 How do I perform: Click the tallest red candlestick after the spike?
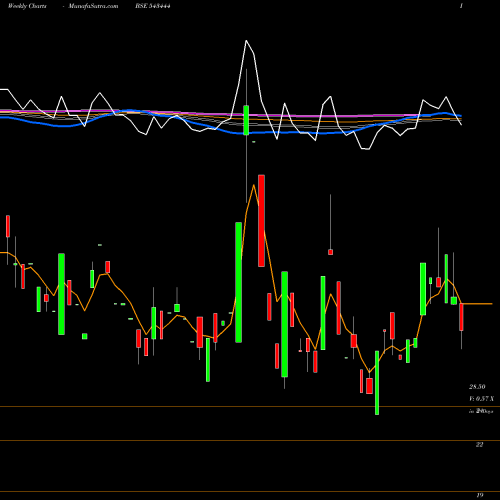click(x=261, y=221)
